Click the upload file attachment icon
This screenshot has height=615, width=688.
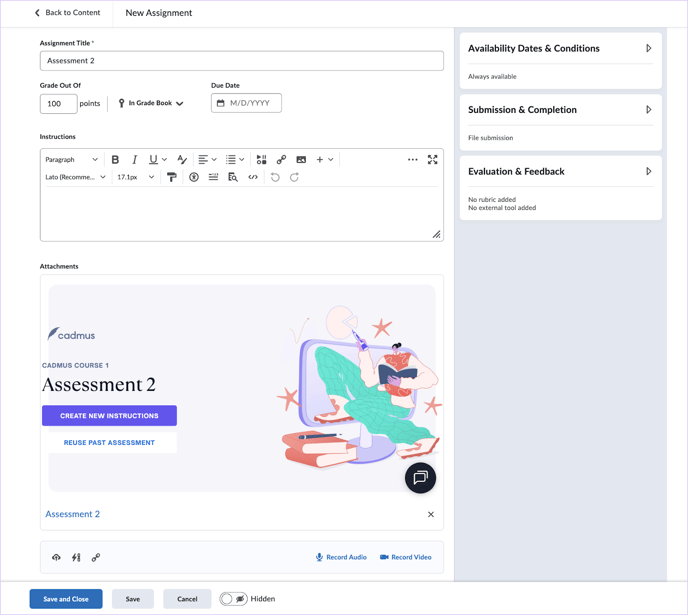coord(56,557)
